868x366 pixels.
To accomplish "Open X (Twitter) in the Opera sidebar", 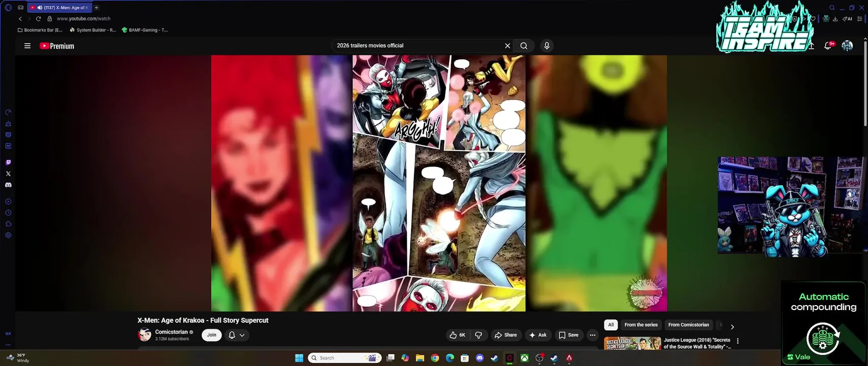I will [x=8, y=174].
